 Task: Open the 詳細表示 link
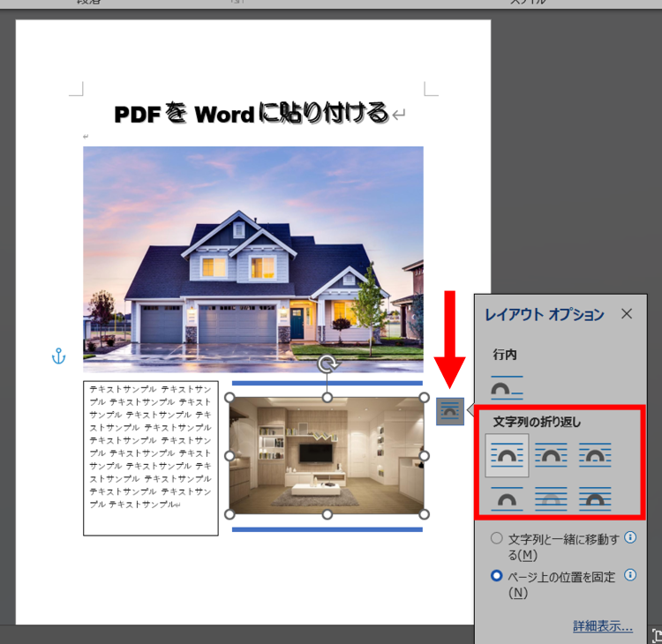[x=603, y=625]
